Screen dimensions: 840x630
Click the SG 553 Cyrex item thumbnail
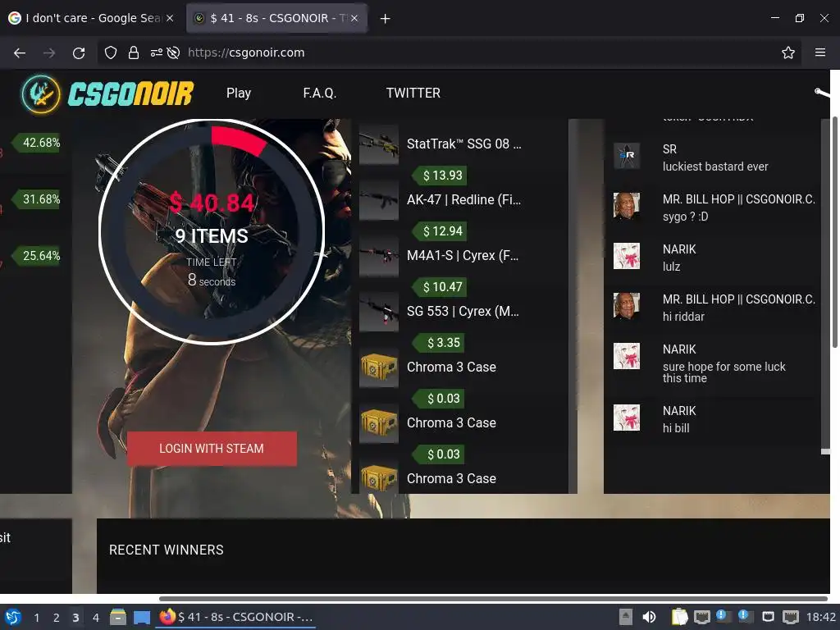[379, 311]
